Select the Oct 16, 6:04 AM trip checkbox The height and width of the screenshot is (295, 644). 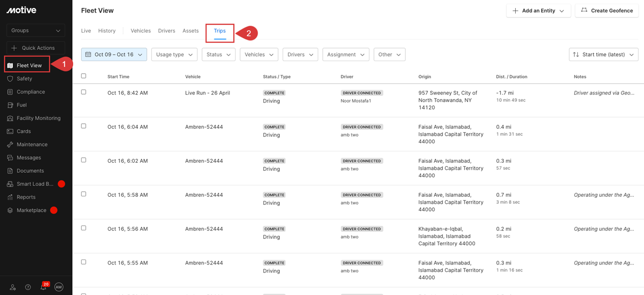tap(84, 126)
